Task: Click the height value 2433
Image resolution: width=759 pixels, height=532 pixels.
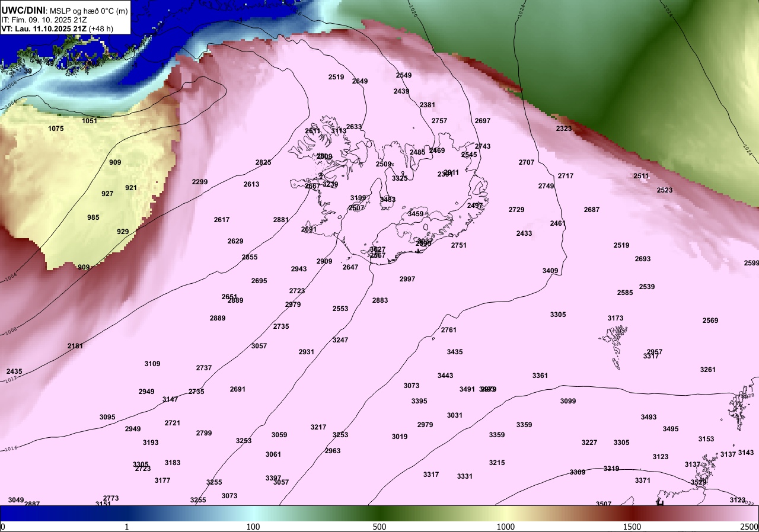Action: tap(524, 233)
